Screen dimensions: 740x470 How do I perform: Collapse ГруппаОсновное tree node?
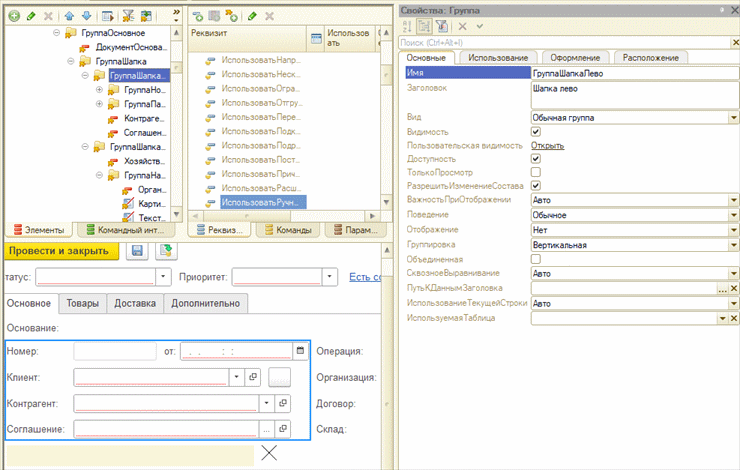[x=57, y=33]
